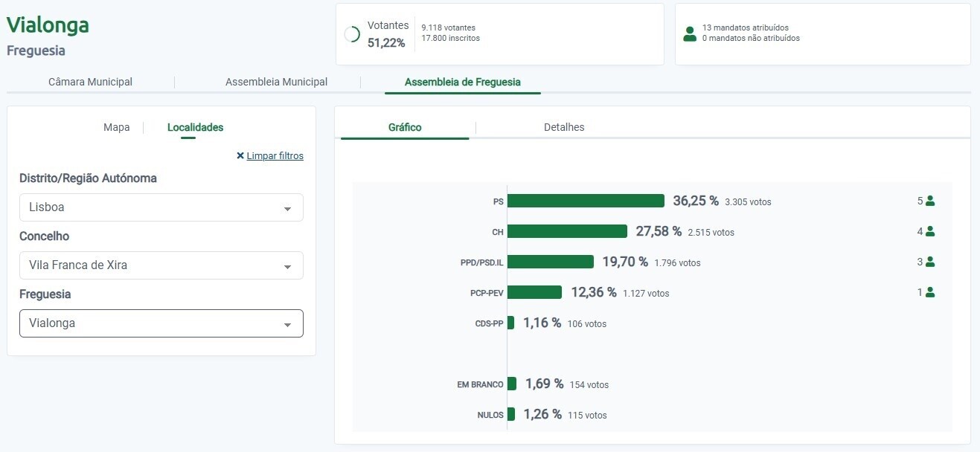Click the PS green result bar
The width and height of the screenshot is (980, 452).
[586, 201]
